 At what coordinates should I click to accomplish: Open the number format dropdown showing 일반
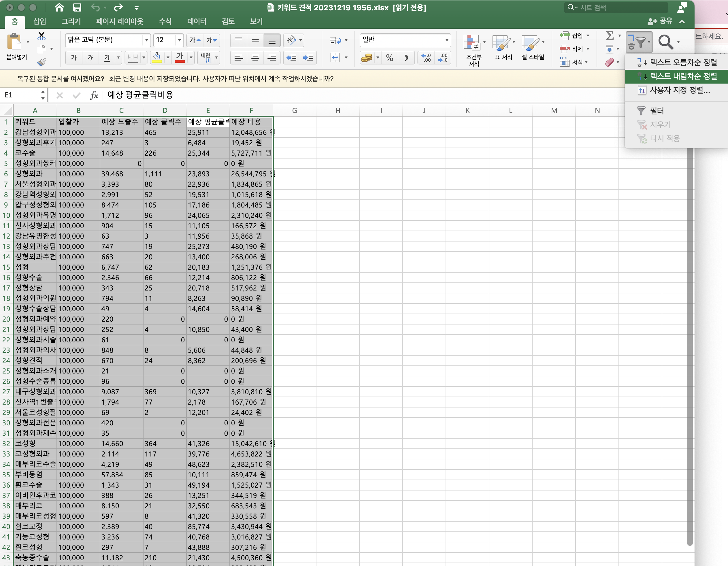447,40
